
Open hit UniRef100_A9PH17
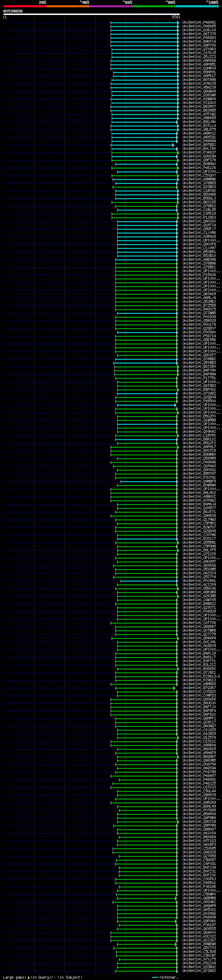[199, 447]
